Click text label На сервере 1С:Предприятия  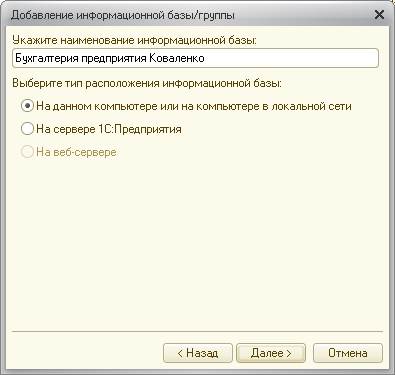click(x=109, y=129)
